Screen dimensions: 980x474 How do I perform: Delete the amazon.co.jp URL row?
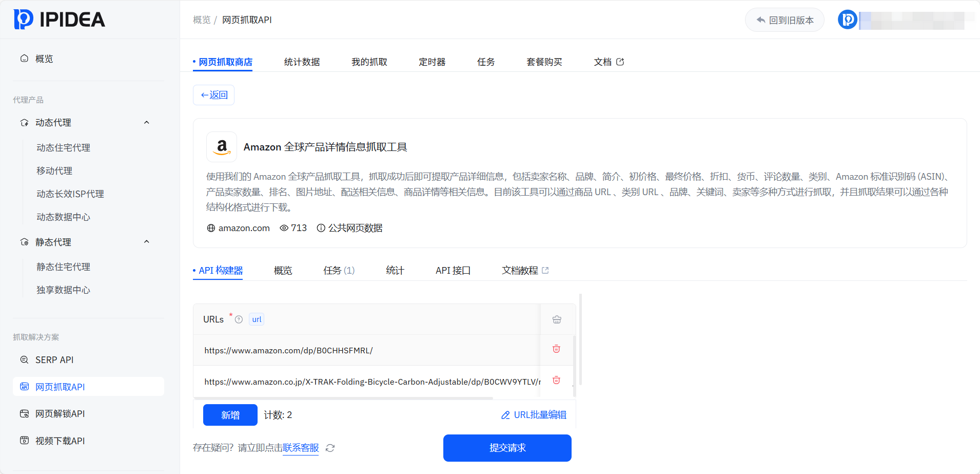point(556,381)
